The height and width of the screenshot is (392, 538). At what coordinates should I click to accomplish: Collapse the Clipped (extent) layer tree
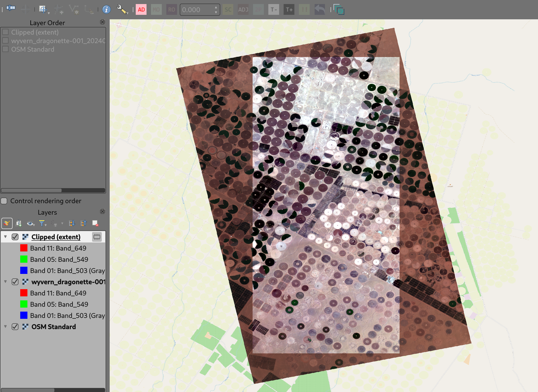(x=5, y=237)
